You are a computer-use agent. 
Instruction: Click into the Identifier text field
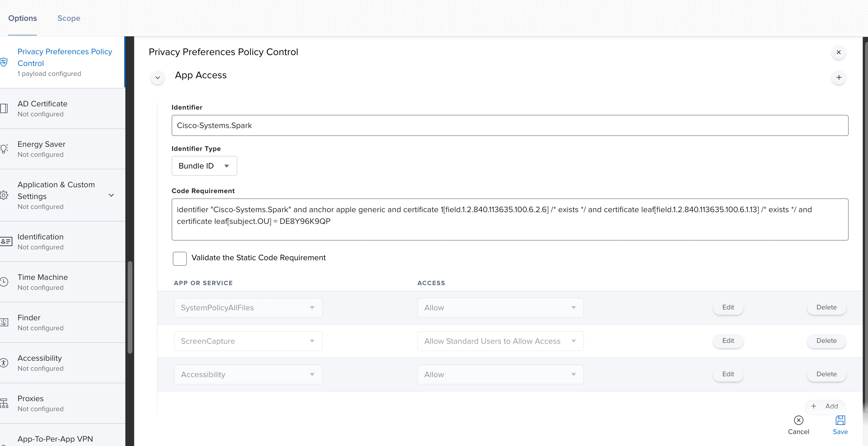point(510,125)
